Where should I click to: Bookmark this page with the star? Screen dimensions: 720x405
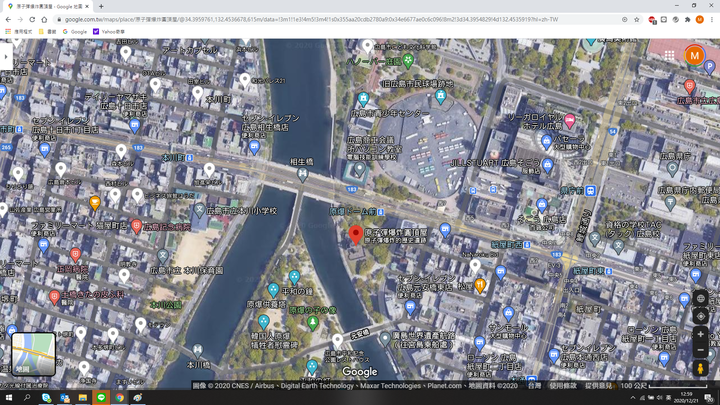(636, 19)
